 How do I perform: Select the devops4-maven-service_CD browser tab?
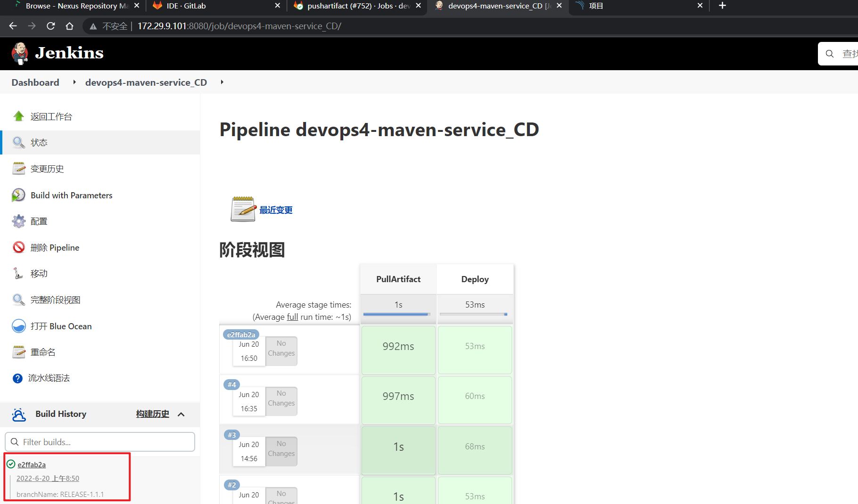point(497,6)
